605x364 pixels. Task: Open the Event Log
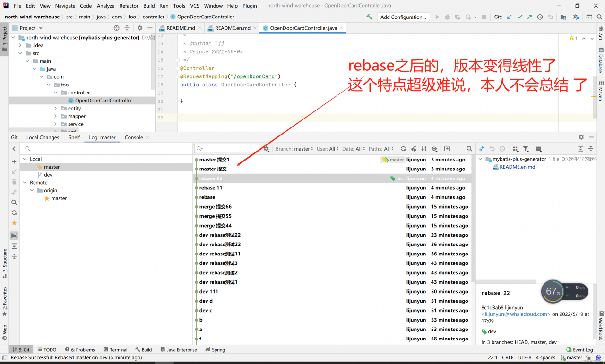pos(579,350)
